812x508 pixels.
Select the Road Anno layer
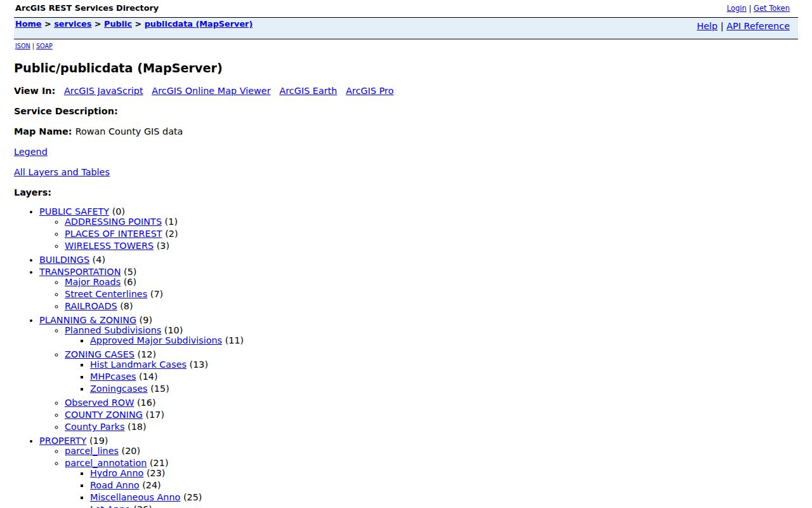click(x=114, y=485)
